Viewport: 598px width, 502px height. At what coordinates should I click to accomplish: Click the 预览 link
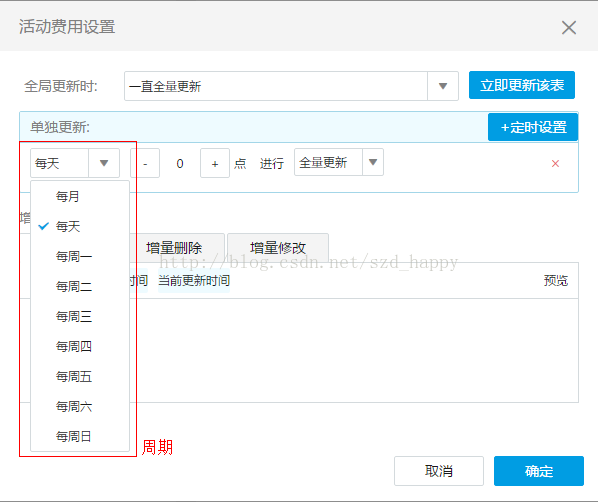click(x=556, y=280)
